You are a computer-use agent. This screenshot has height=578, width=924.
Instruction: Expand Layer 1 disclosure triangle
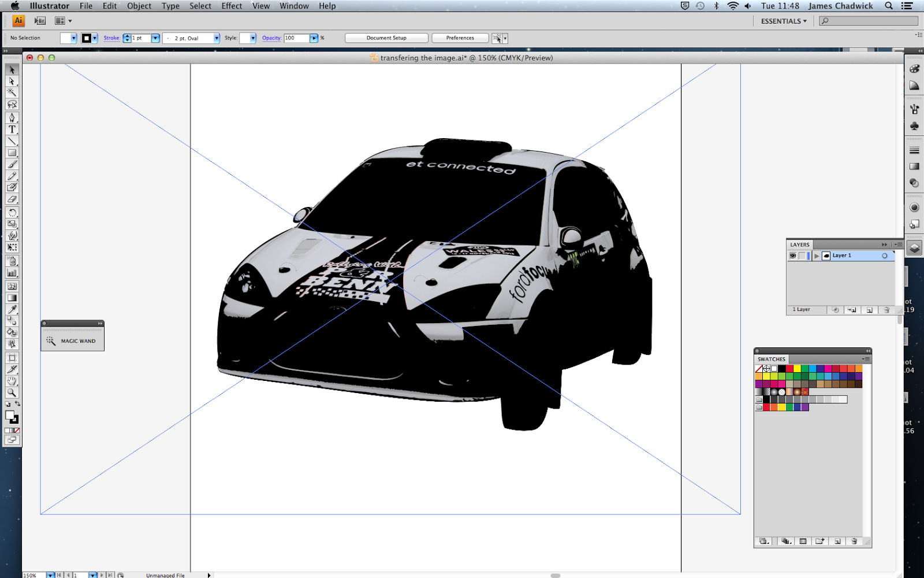pyautogui.click(x=817, y=255)
